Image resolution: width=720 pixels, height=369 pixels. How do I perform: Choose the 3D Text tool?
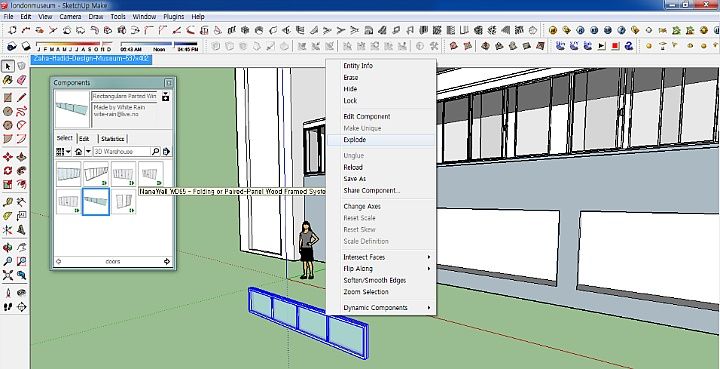click(22, 229)
